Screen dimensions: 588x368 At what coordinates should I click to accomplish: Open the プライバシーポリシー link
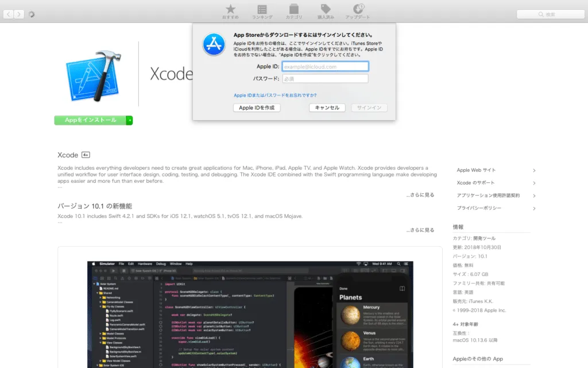479,208
